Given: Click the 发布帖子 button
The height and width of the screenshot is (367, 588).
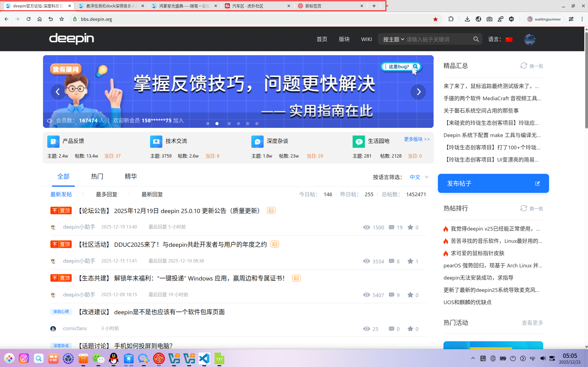Looking at the screenshot, I should click(493, 183).
